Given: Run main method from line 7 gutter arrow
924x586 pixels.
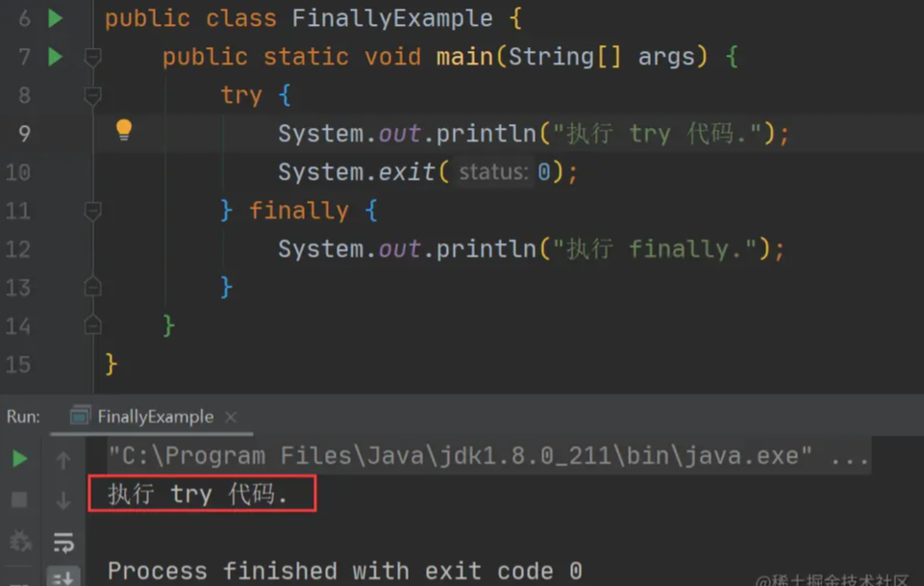Looking at the screenshot, I should (x=55, y=57).
